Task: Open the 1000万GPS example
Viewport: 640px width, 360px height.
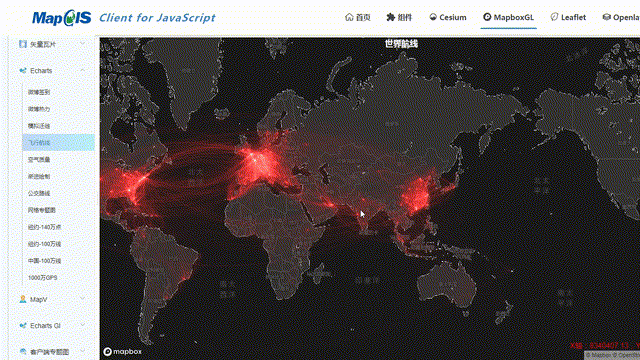Action: (x=42, y=278)
